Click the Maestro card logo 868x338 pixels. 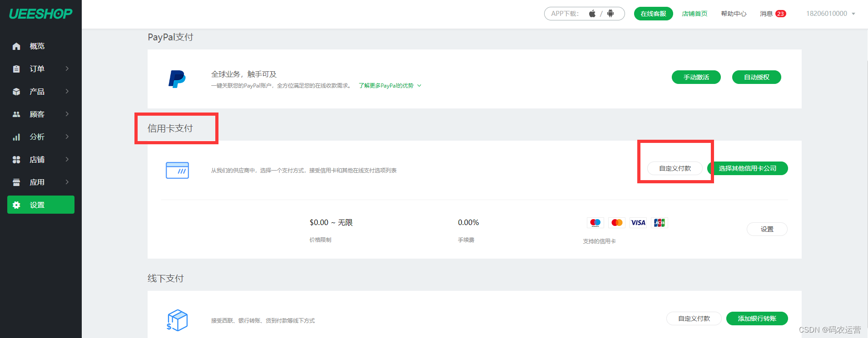pos(595,223)
